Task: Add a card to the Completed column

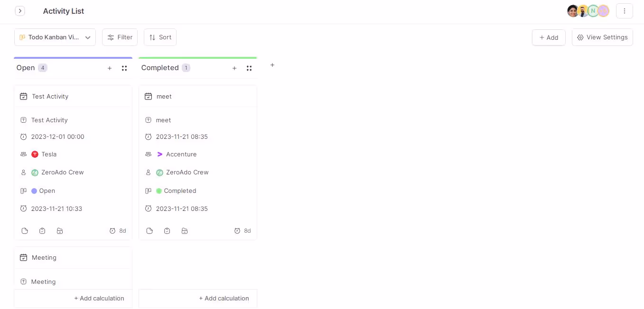Action: click(x=234, y=68)
